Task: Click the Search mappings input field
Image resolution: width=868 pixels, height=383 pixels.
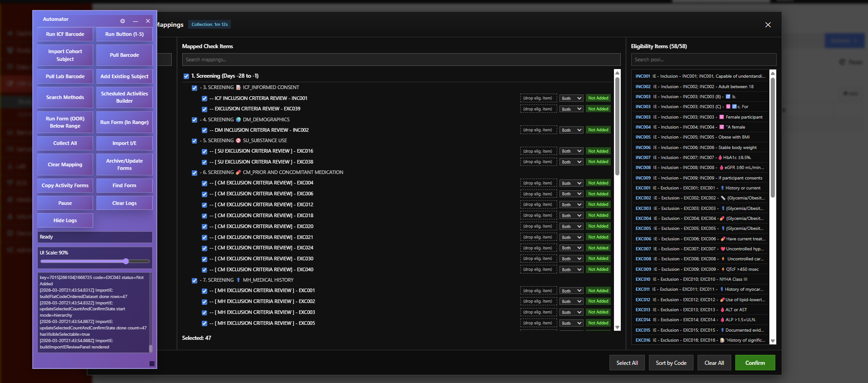Action: (401, 60)
